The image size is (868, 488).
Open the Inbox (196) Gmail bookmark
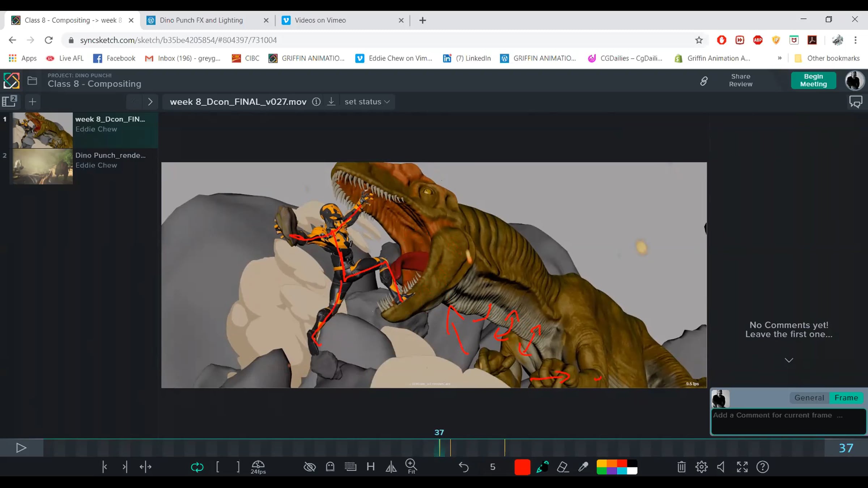coord(183,58)
